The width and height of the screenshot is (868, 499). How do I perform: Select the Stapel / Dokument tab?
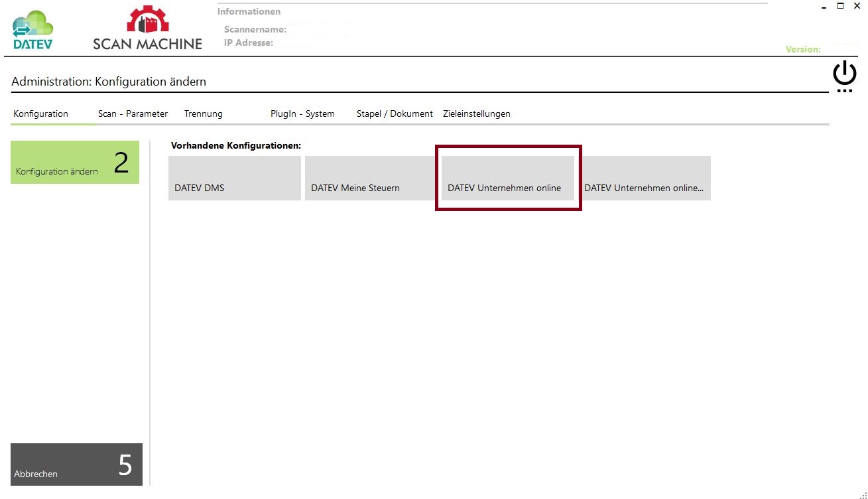(395, 113)
